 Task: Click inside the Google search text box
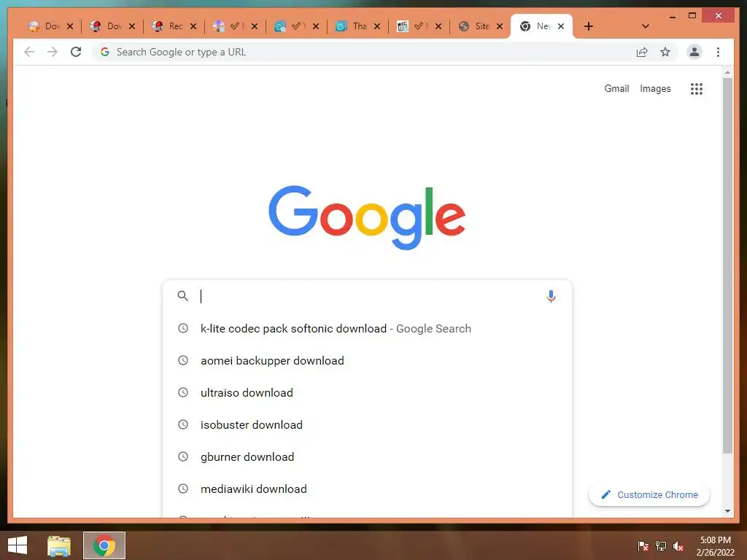pyautogui.click(x=369, y=296)
